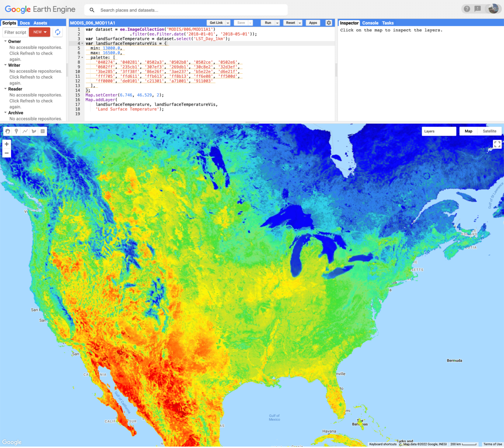Open the user account avatar

[x=493, y=9]
